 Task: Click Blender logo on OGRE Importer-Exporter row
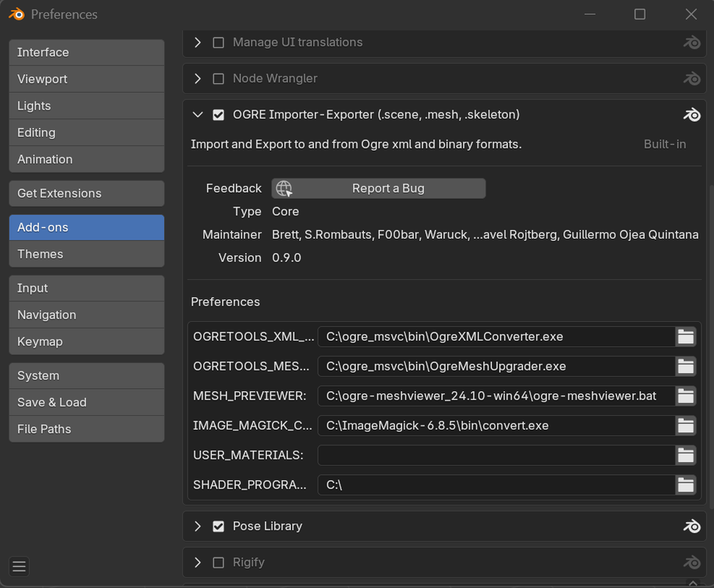point(692,115)
